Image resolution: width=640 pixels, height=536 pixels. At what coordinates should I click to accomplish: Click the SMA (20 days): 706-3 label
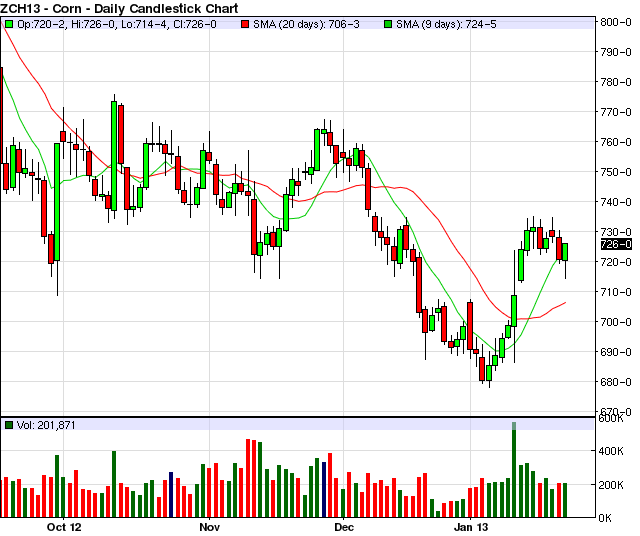(x=306, y=24)
